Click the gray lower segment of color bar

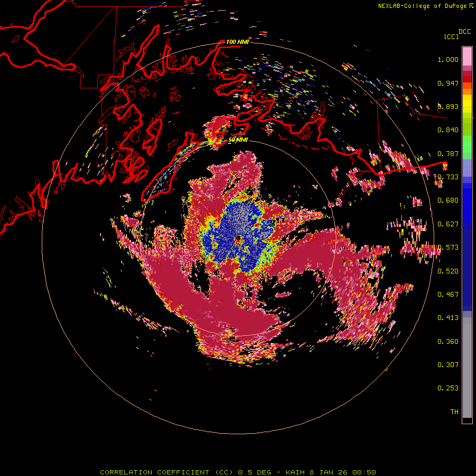coord(467,368)
